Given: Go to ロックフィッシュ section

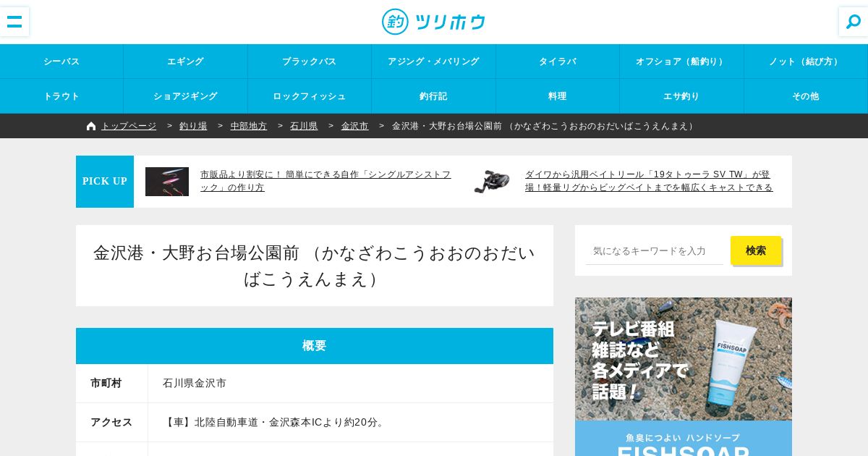Looking at the screenshot, I should [310, 96].
